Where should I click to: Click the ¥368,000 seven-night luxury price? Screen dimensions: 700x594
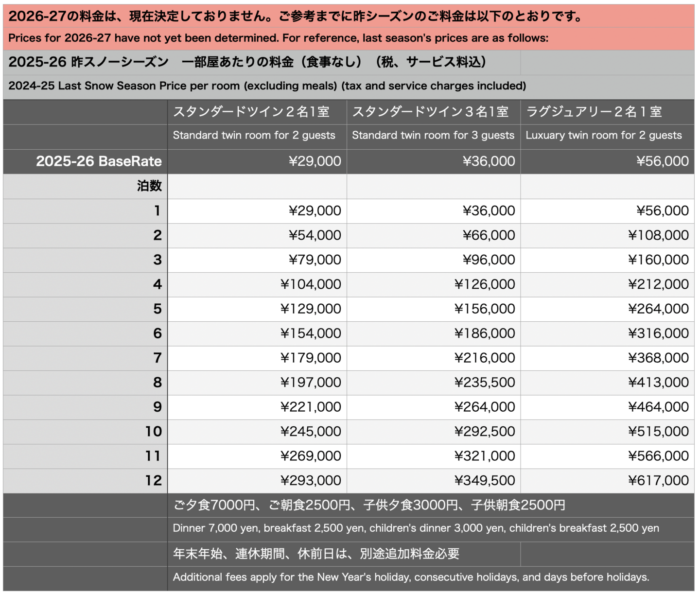coord(658,358)
